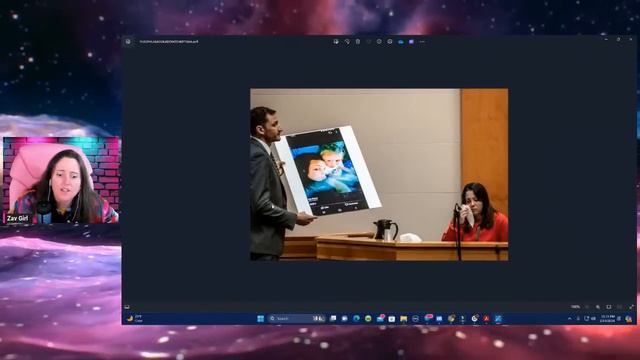Zoom in using the plus magnifier icon

point(598,307)
